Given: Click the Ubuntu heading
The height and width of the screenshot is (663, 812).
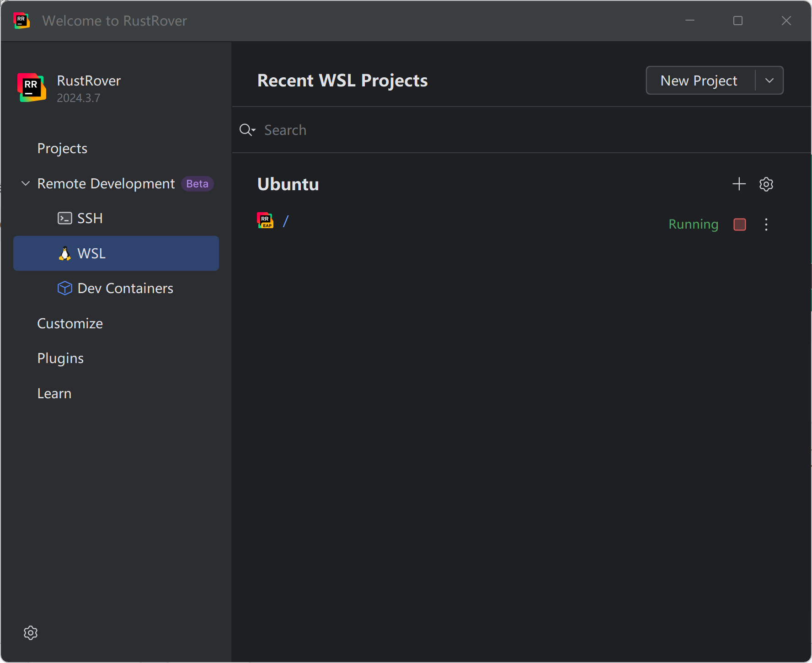Looking at the screenshot, I should click(x=288, y=184).
